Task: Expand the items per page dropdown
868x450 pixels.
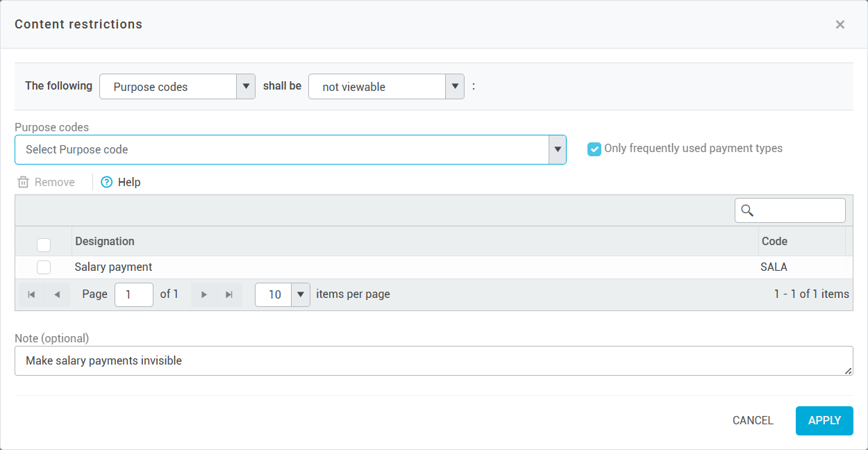Action: 300,294
